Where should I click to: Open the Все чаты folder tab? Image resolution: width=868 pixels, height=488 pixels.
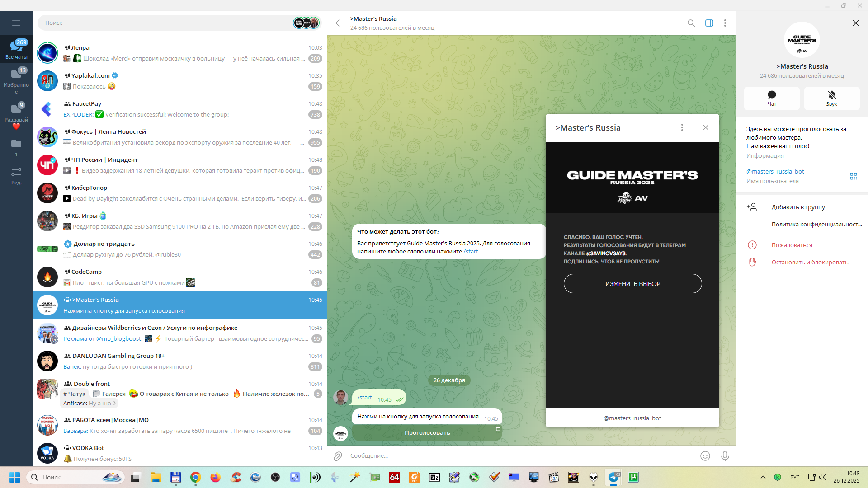pos(16,49)
